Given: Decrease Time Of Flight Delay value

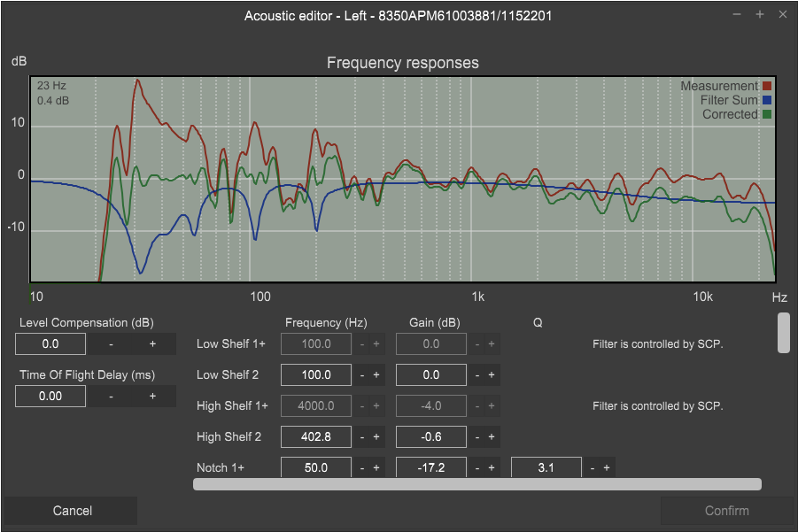Looking at the screenshot, I should [x=111, y=397].
